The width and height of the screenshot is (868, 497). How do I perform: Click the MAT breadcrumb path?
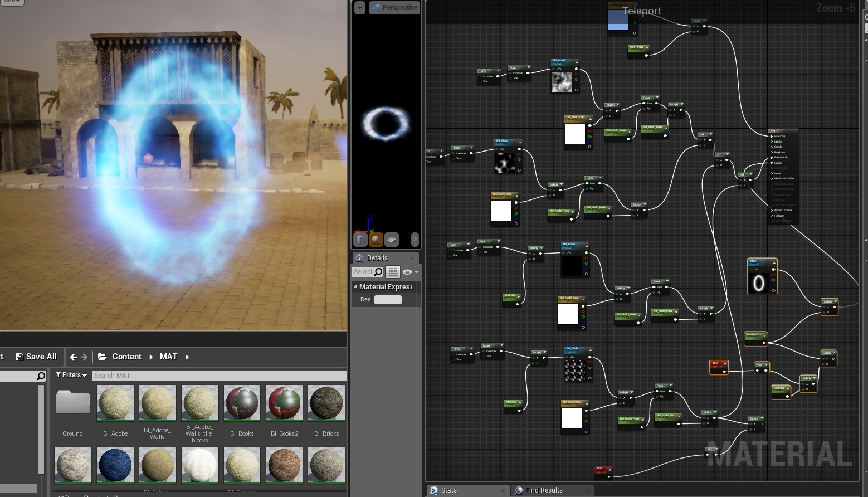pyautogui.click(x=168, y=357)
